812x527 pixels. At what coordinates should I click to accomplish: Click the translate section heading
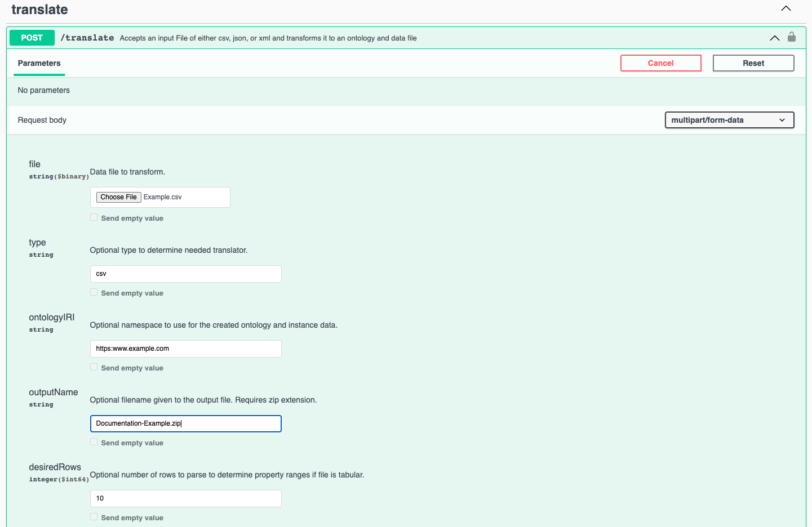(39, 10)
